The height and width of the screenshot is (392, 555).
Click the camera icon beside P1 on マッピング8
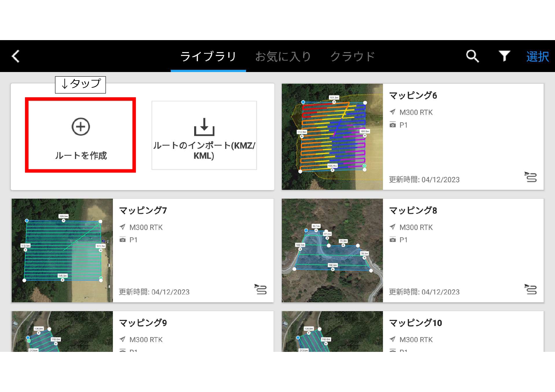click(x=392, y=240)
